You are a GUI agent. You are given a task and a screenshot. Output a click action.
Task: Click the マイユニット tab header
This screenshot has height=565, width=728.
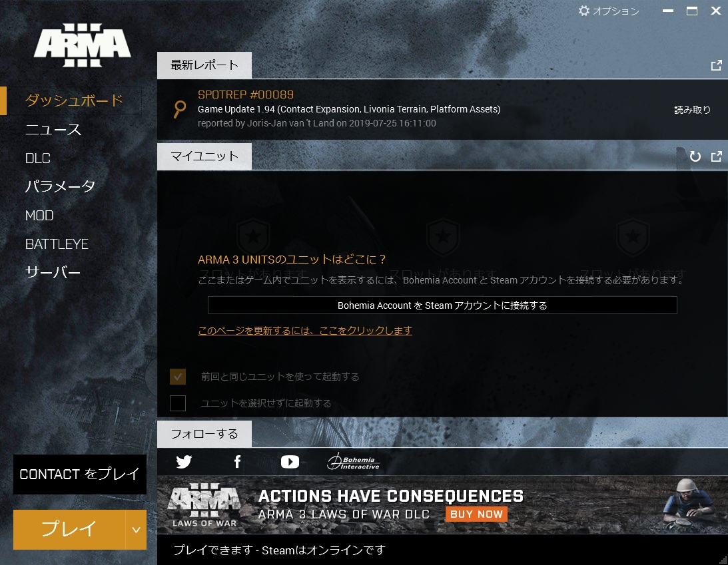(204, 156)
